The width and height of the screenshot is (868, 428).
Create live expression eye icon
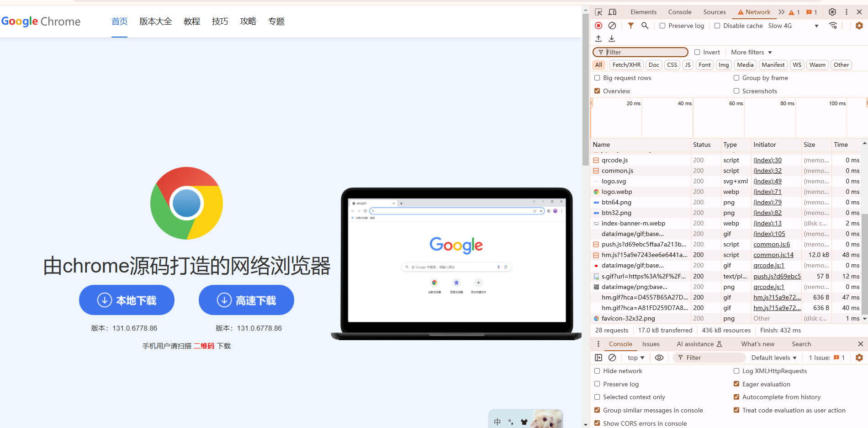pos(659,358)
